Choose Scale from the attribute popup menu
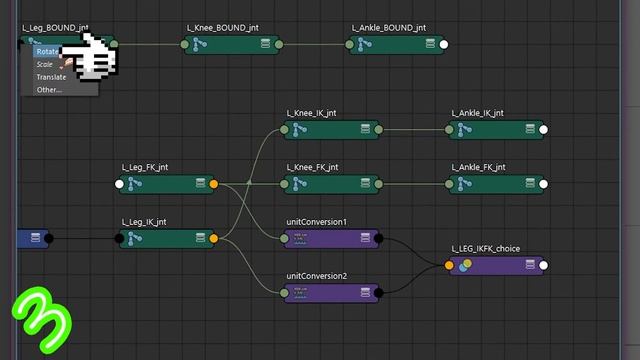The width and height of the screenshot is (640, 360). 44,64
